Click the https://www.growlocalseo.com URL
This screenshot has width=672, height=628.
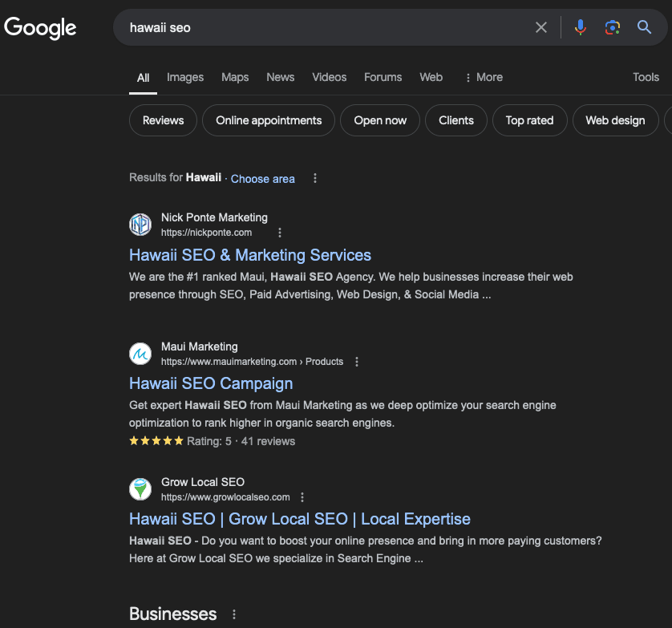(225, 496)
